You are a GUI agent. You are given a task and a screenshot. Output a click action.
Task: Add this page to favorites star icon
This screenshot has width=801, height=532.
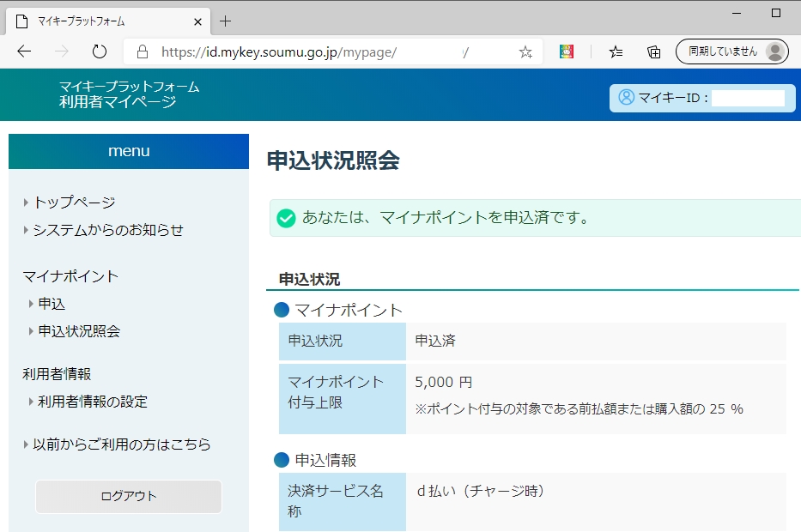(525, 51)
